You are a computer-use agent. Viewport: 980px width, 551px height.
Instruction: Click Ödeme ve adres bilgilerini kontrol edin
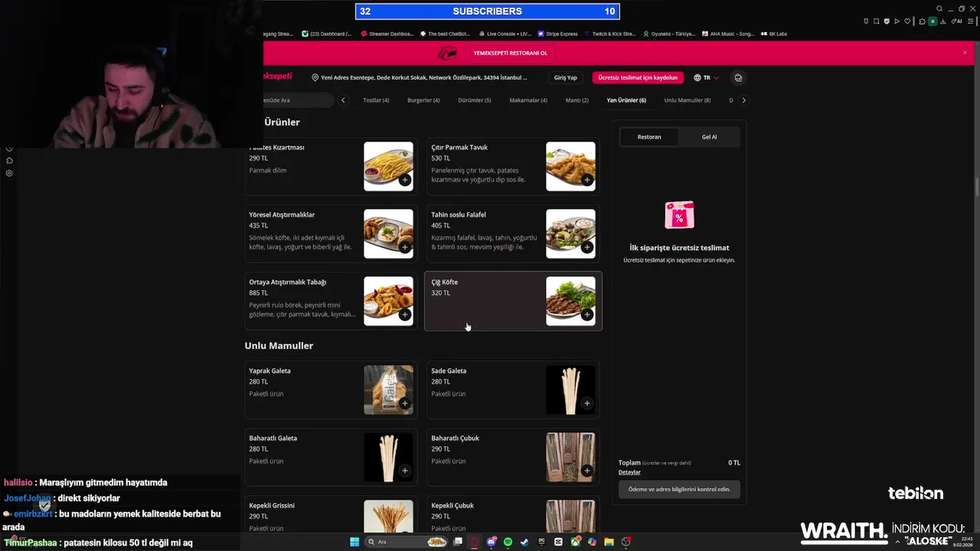point(679,489)
